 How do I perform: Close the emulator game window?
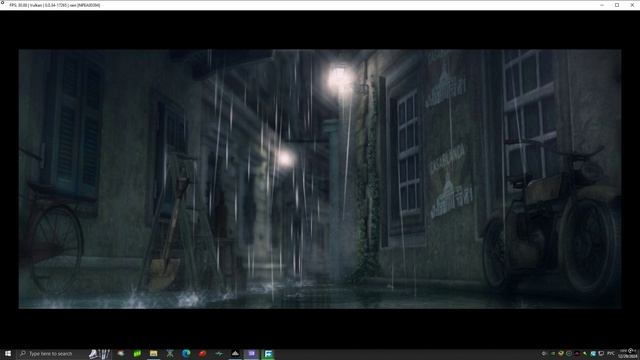[x=632, y=5]
